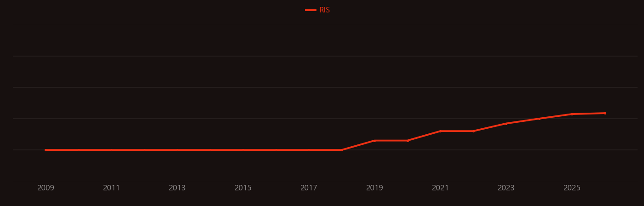The image size is (644, 206).
Task: Select the 2009 data point on the RIS line
Action: 46,150
